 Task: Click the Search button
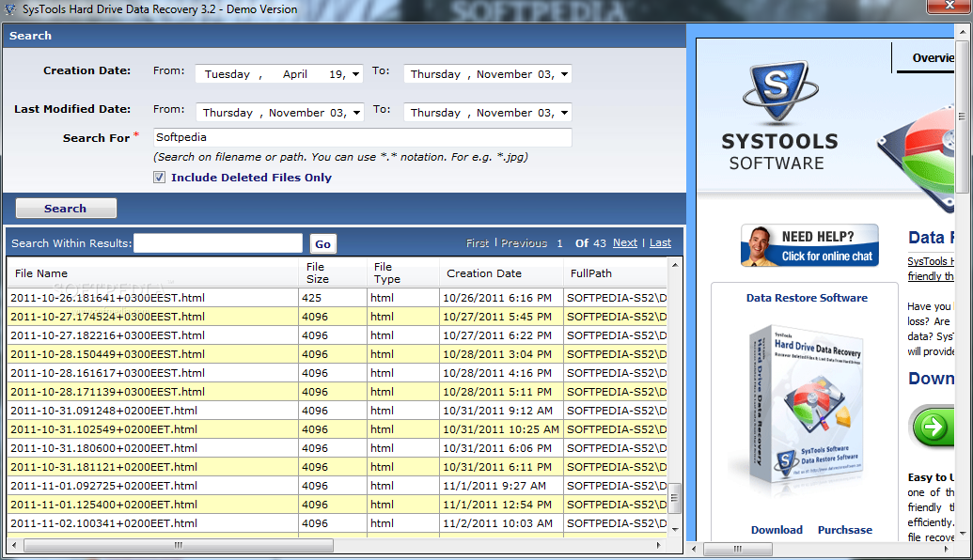click(x=66, y=209)
